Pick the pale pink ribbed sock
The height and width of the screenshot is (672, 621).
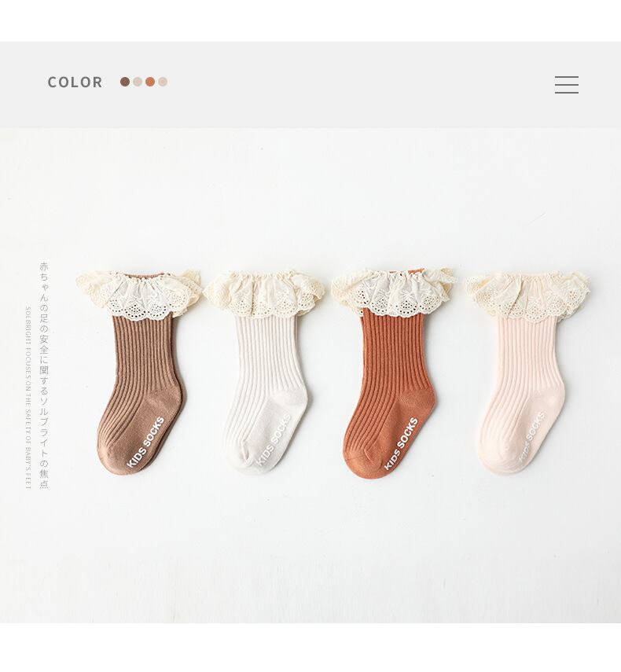click(527, 371)
